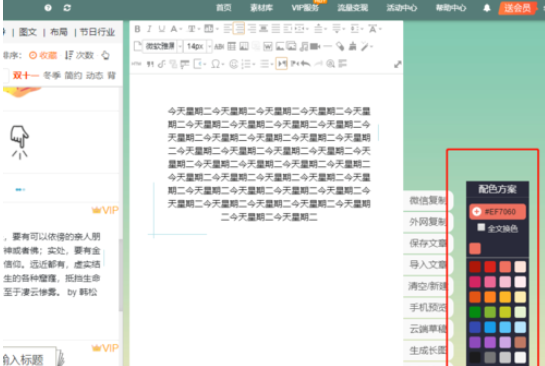Align text to the left

point(227,29)
